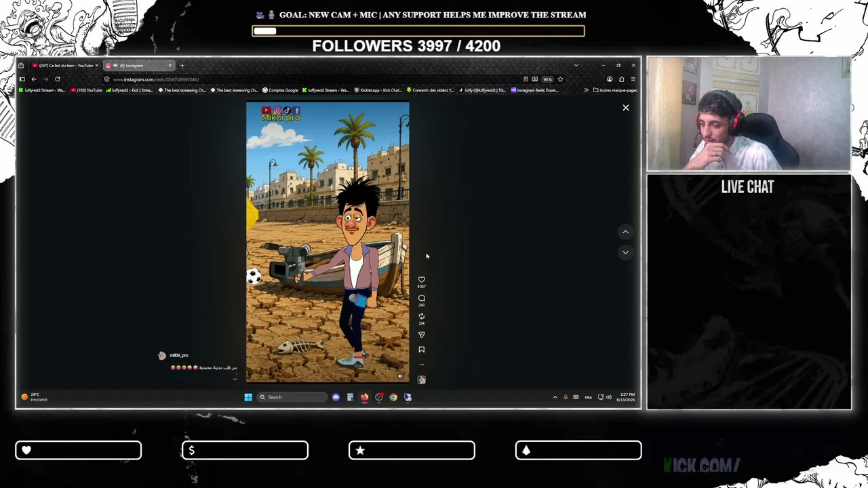Go to the next reel with down arrow

pyautogui.click(x=625, y=252)
